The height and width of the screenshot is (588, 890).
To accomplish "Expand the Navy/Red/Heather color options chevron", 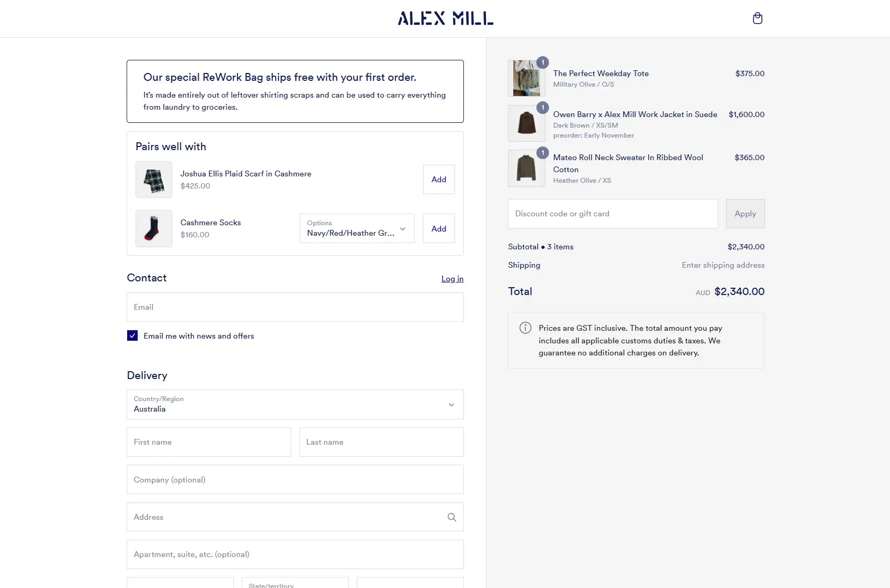I will (x=402, y=229).
